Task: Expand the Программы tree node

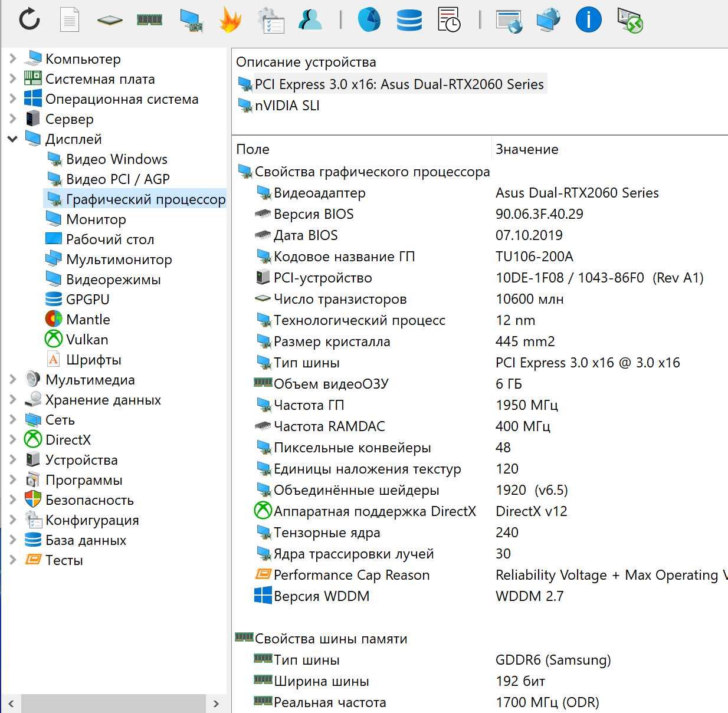Action: [12, 480]
